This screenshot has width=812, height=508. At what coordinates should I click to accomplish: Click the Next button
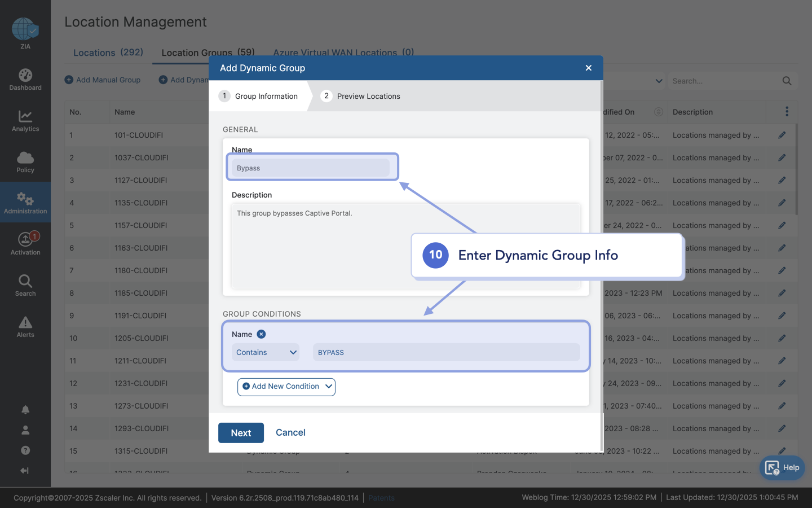coord(241,433)
